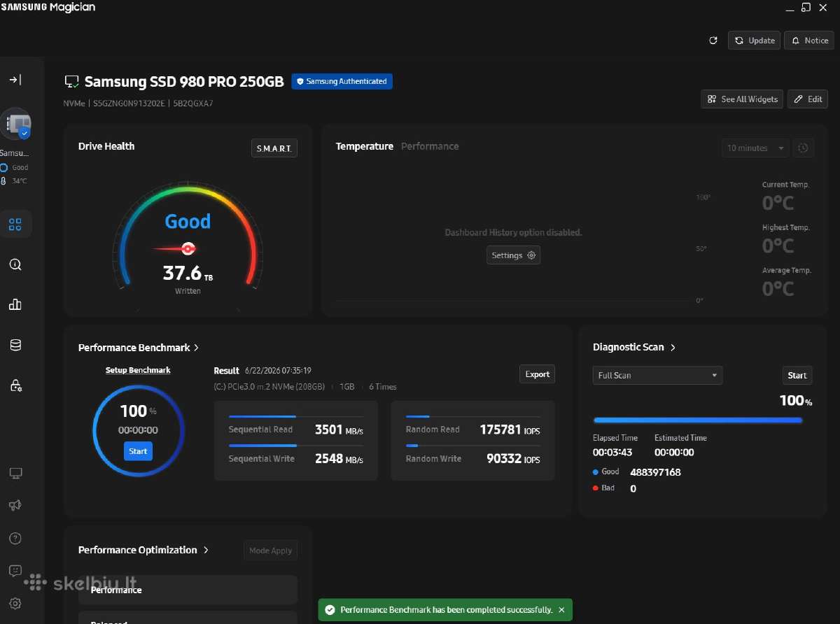The image size is (840, 624).
Task: Click the Good sectors count 488397168
Action: [x=655, y=472]
